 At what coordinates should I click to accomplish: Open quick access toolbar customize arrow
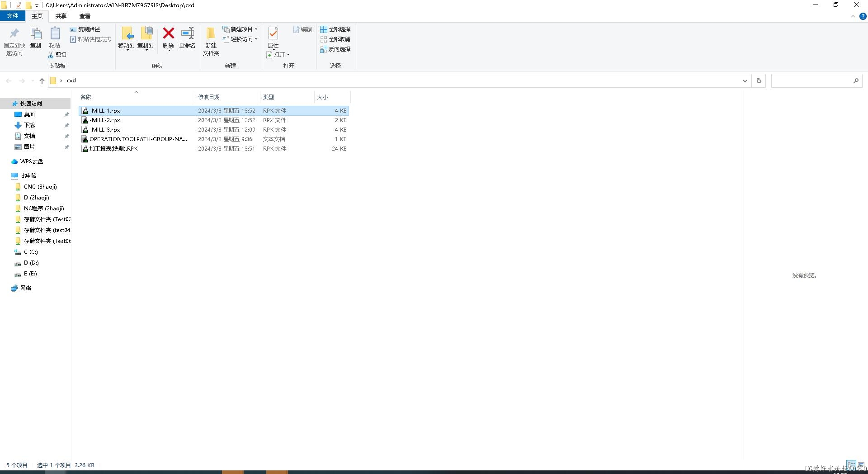pos(37,5)
